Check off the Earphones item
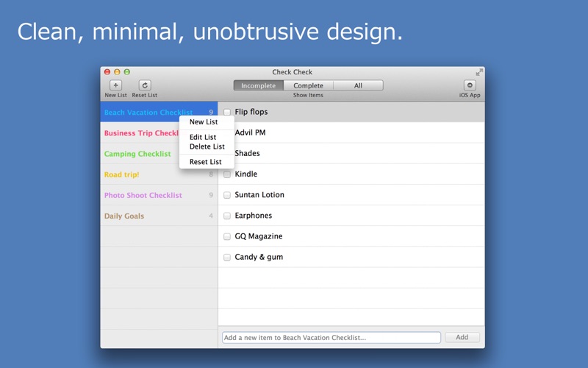Viewport: 588px width, 368px height. tap(227, 216)
